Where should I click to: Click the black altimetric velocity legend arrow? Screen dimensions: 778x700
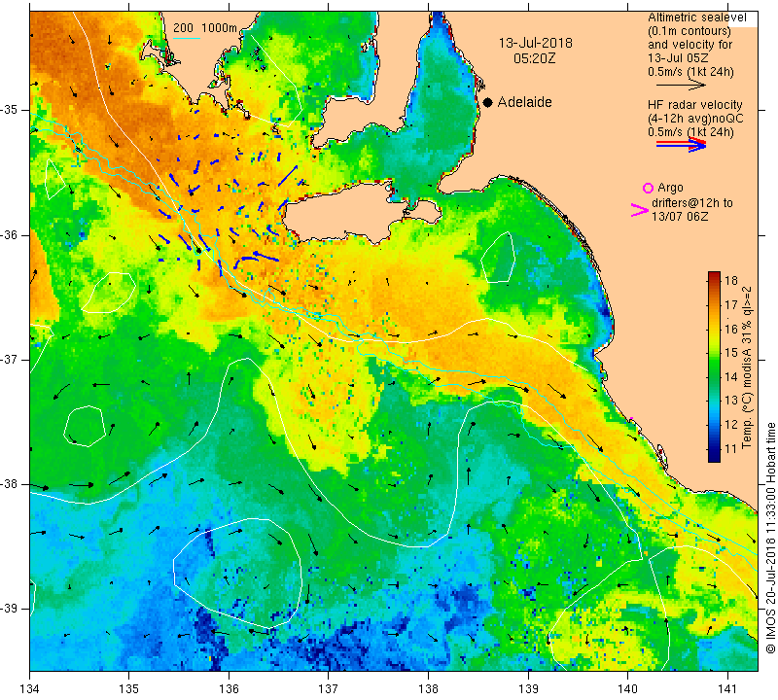tap(681, 85)
